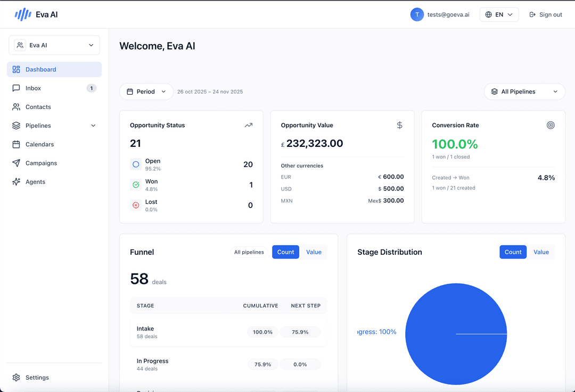Open Settings via the gear icon
The height and width of the screenshot is (392, 575).
[15, 377]
